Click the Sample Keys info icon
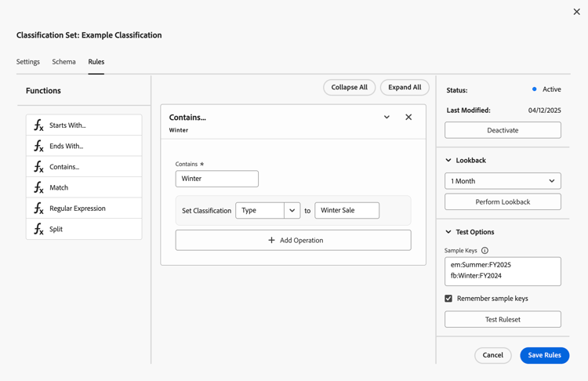Image resolution: width=588 pixels, height=381 pixels. coord(485,251)
